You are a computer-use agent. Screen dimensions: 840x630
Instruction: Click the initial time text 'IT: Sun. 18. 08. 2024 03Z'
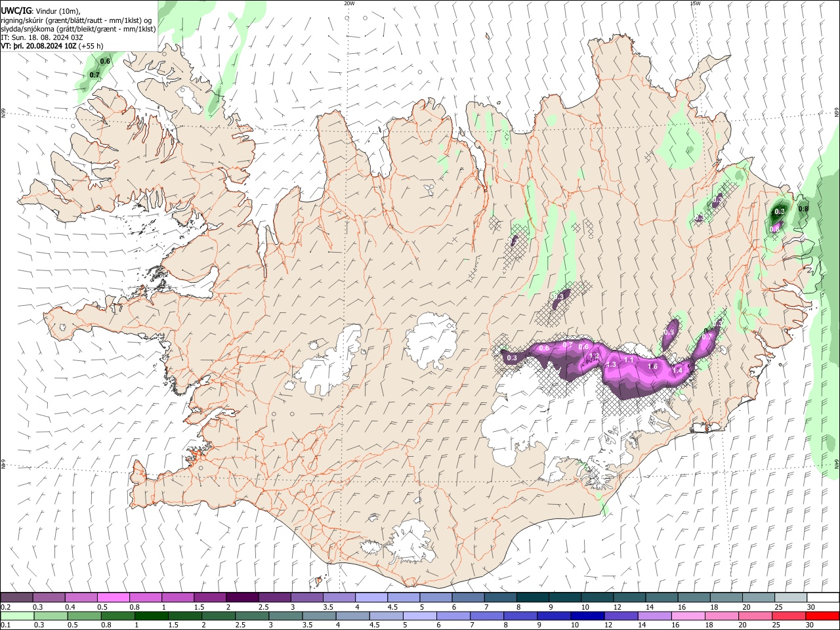click(41, 37)
